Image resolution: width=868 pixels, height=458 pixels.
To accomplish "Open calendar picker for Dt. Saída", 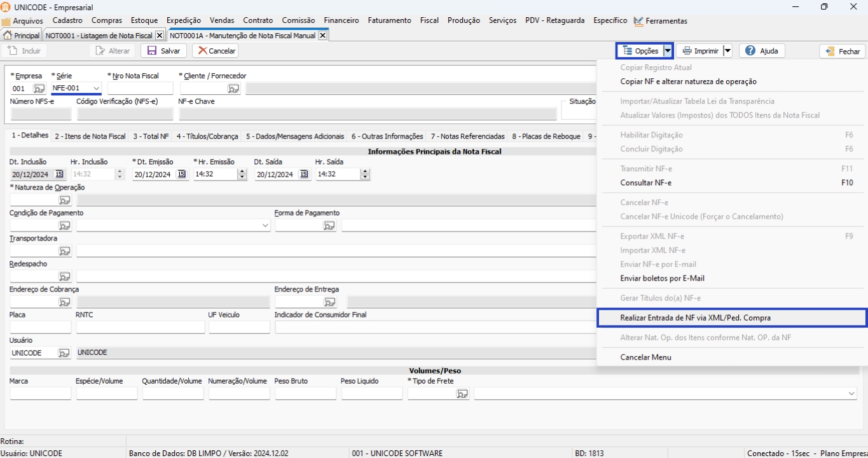I will coord(303,174).
